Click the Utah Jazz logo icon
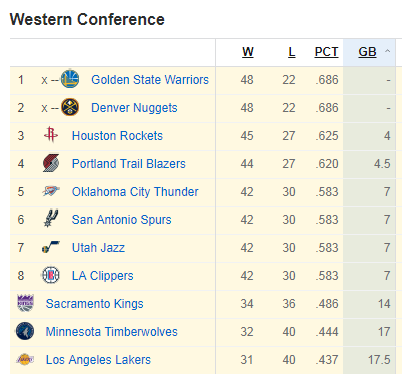Image resolution: width=402 pixels, height=374 pixels. [51, 247]
